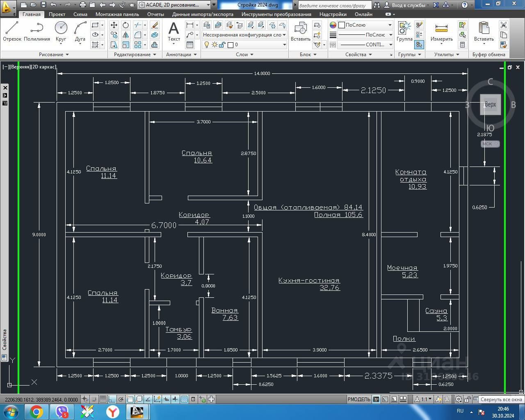Cut selection with the scissors icon

504,25
